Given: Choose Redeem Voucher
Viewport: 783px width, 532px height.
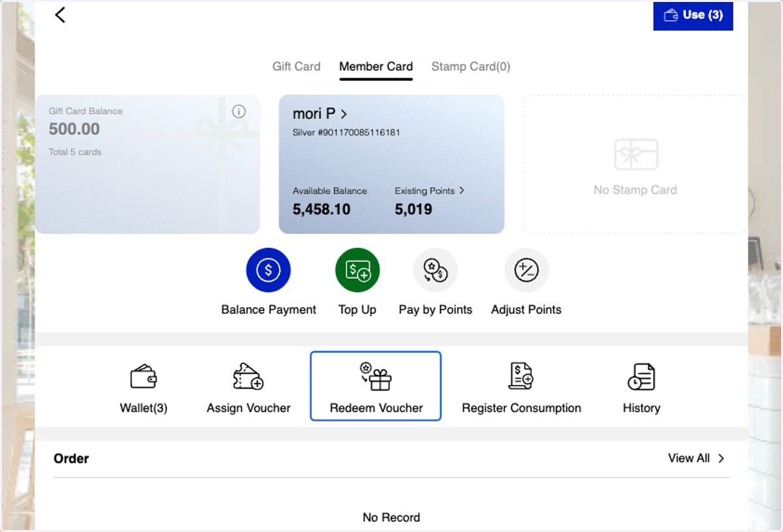Looking at the screenshot, I should click(x=376, y=386).
